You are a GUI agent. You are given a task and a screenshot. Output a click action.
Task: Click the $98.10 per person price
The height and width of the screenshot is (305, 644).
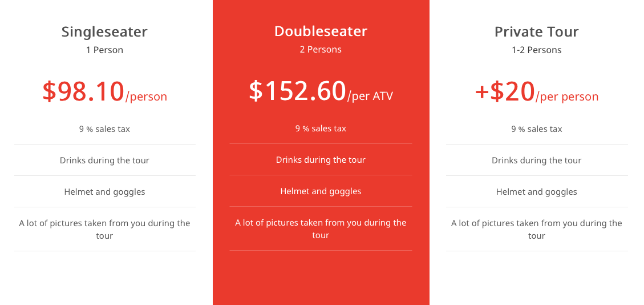point(104,91)
